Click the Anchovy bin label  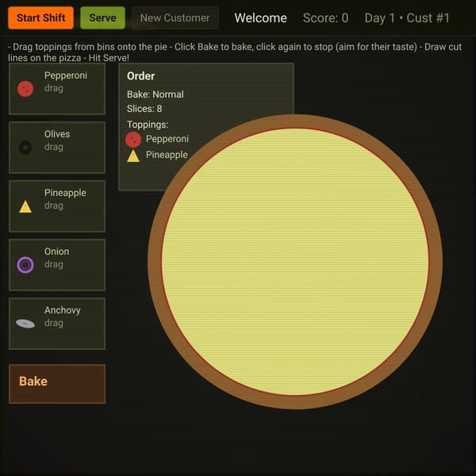(62, 310)
